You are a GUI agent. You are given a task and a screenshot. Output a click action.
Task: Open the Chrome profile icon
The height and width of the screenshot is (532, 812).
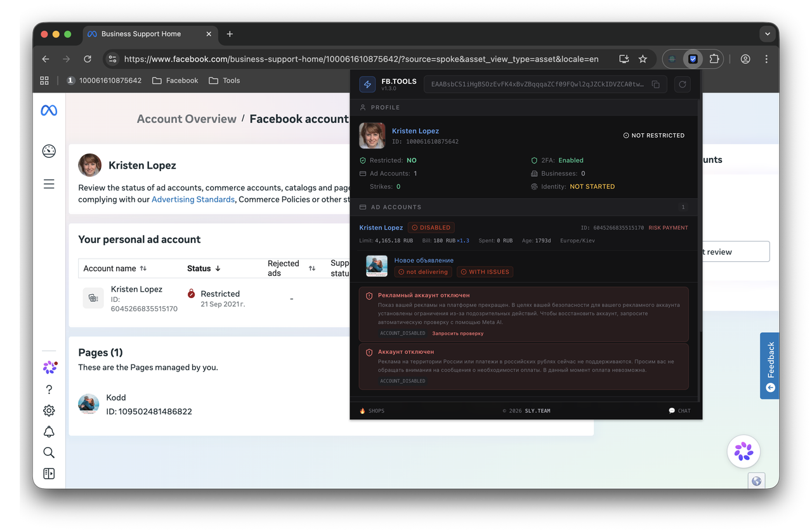pos(745,59)
